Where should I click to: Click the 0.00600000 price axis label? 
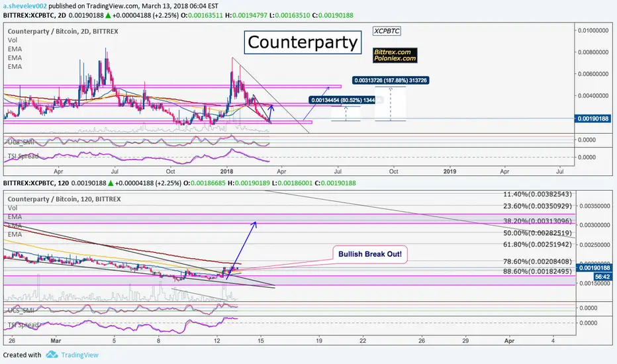click(x=593, y=73)
